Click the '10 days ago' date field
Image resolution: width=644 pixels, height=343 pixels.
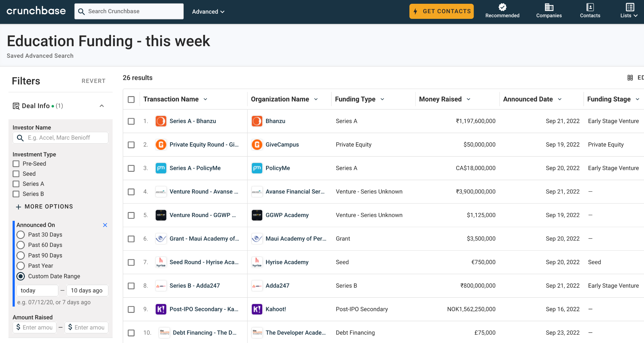point(87,291)
